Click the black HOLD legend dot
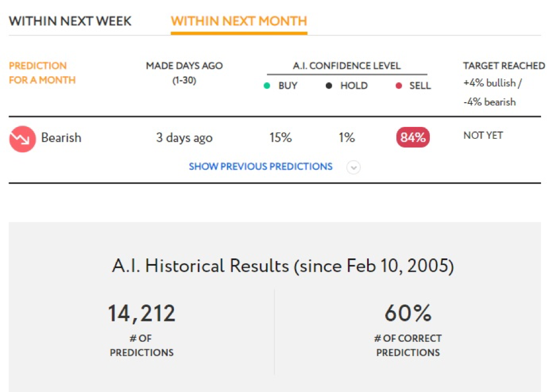This screenshot has height=392, width=550. [x=329, y=86]
